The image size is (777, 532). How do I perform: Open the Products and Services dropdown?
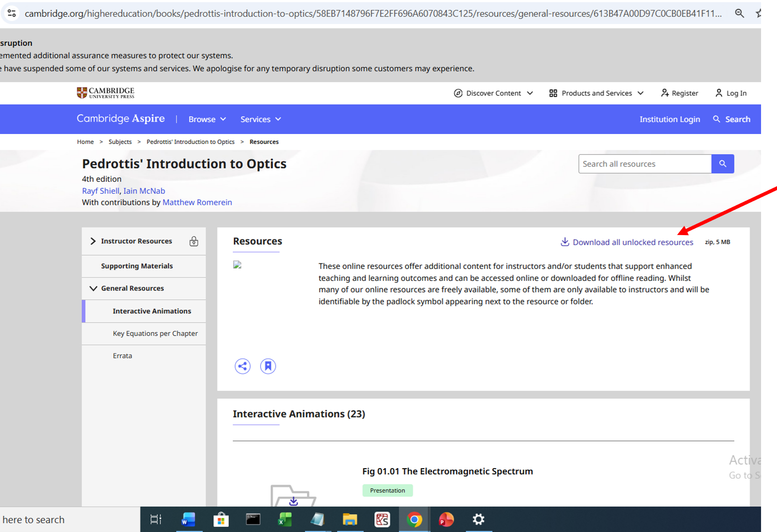point(597,93)
